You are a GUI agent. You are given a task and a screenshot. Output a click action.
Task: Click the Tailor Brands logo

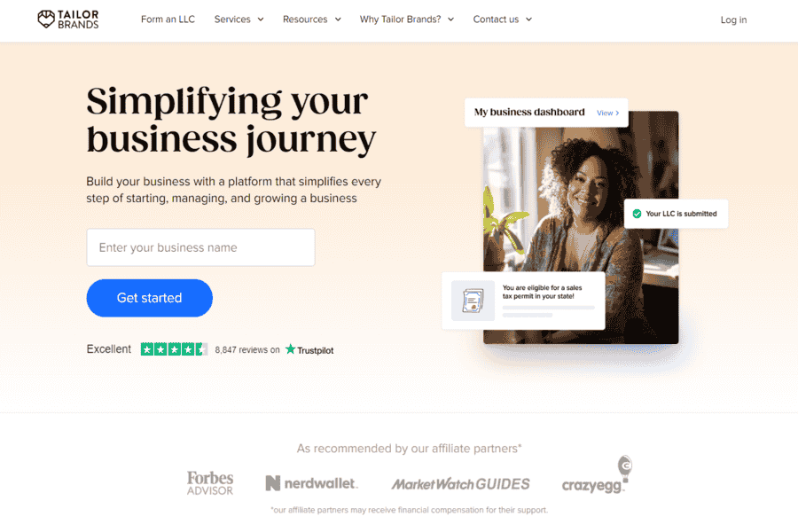click(x=68, y=20)
